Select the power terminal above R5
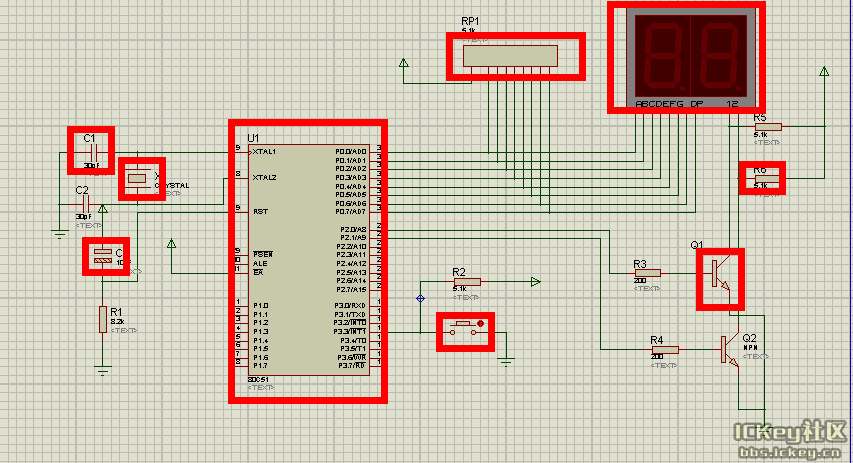853x463 pixels. [x=824, y=72]
